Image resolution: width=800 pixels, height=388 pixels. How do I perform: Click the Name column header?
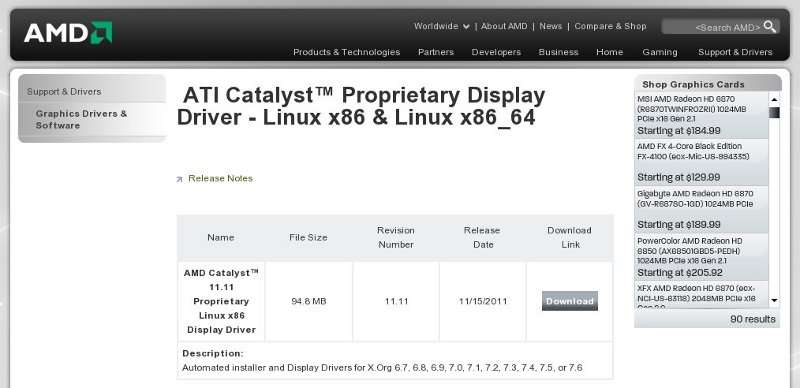tap(221, 237)
